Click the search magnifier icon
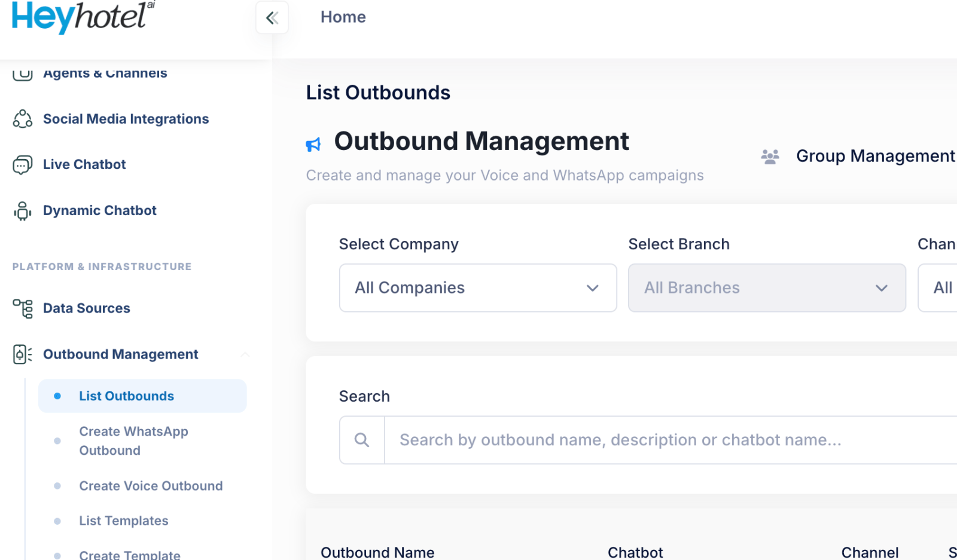Image resolution: width=957 pixels, height=560 pixels. click(362, 440)
